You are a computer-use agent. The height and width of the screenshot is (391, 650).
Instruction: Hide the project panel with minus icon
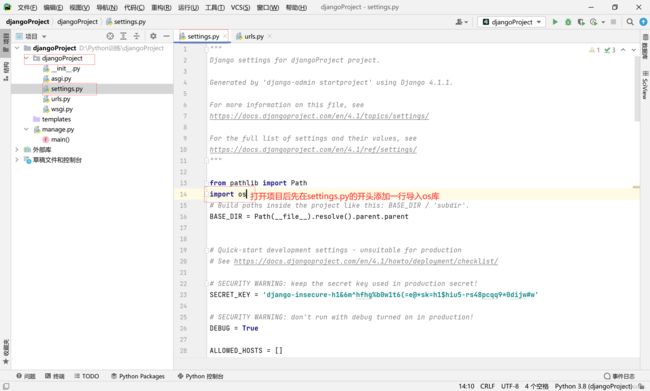(166, 36)
